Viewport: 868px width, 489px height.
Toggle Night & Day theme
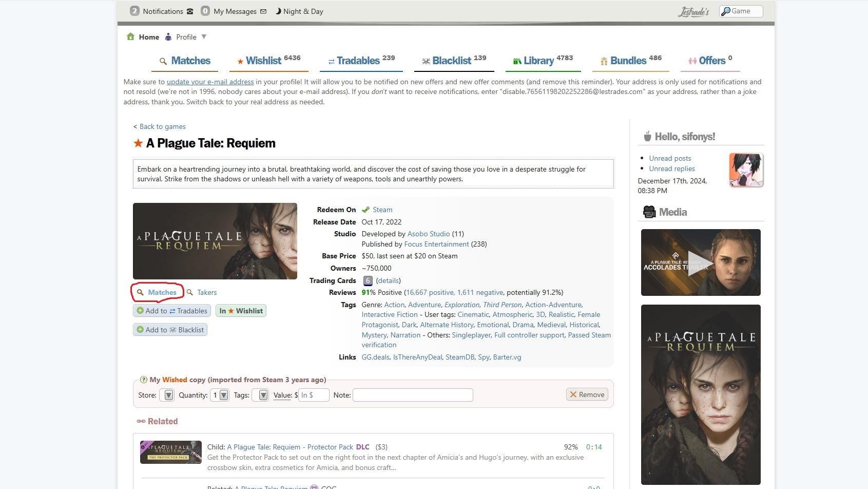299,11
